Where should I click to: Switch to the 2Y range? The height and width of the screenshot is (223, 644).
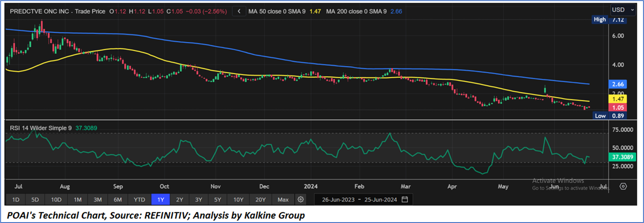pos(180,200)
